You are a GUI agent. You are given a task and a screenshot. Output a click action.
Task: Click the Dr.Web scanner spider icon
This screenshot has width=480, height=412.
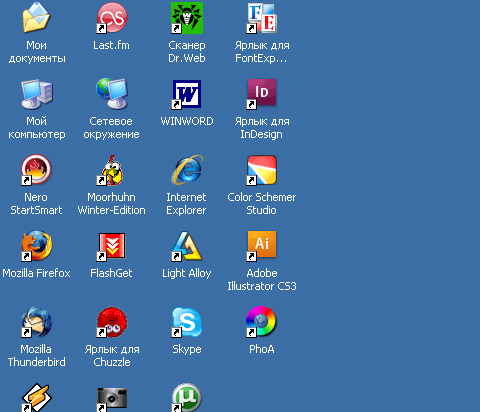[x=187, y=18]
